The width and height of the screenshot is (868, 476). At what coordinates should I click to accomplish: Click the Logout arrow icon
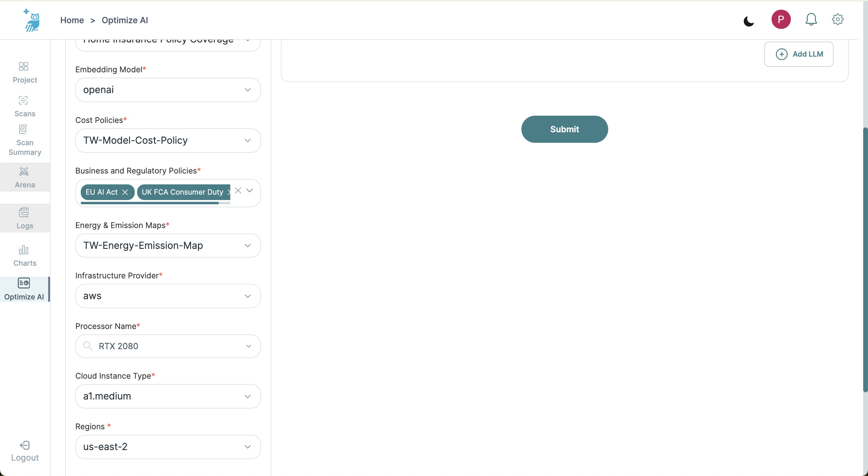point(25,445)
